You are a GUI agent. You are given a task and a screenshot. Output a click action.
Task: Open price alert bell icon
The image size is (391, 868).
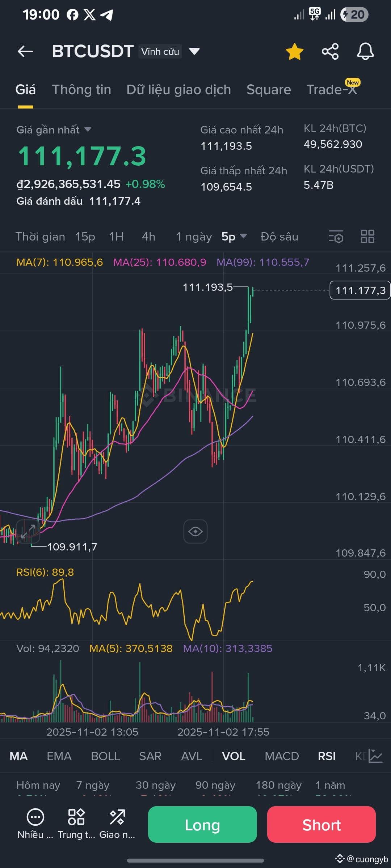tap(365, 51)
